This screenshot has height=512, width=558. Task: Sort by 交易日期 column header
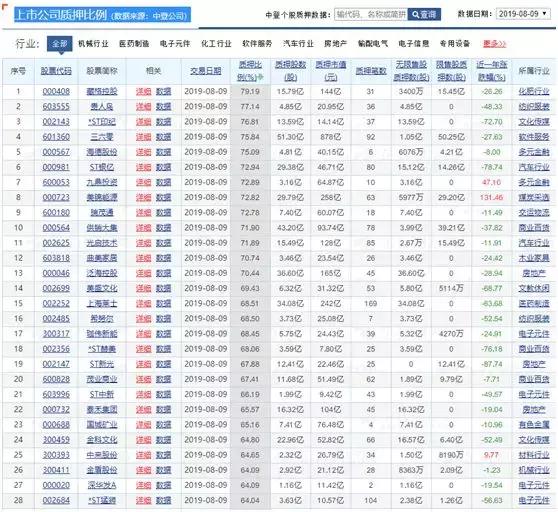(x=206, y=71)
